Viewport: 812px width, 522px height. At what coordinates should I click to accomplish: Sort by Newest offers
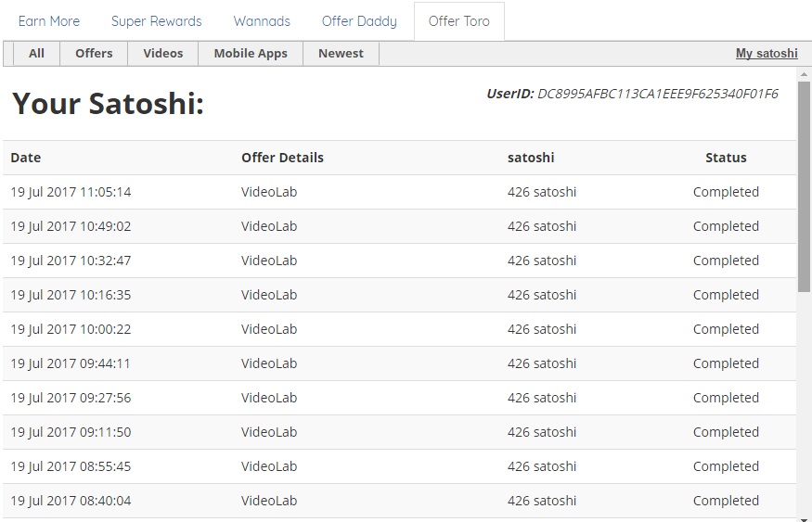341,54
